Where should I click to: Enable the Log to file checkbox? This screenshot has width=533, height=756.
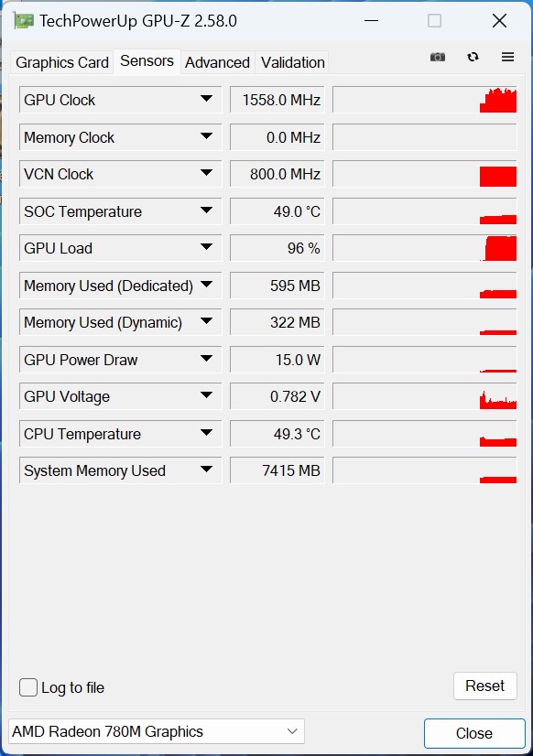(28, 687)
